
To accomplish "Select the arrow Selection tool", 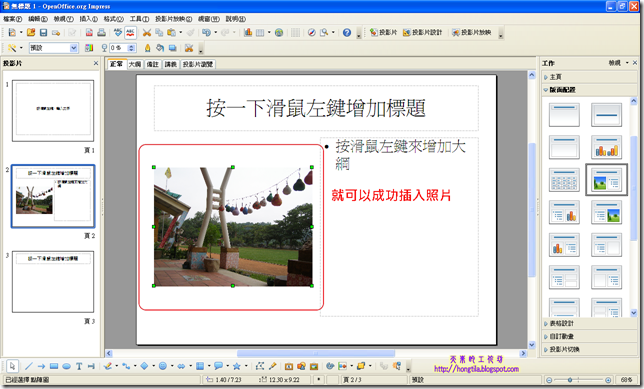I will tap(12, 366).
